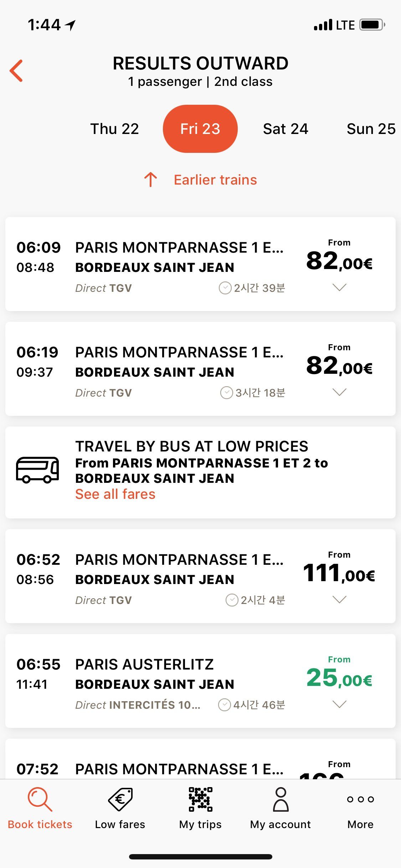
Task: Tap the selected Fri 23 date pill
Action: point(200,129)
